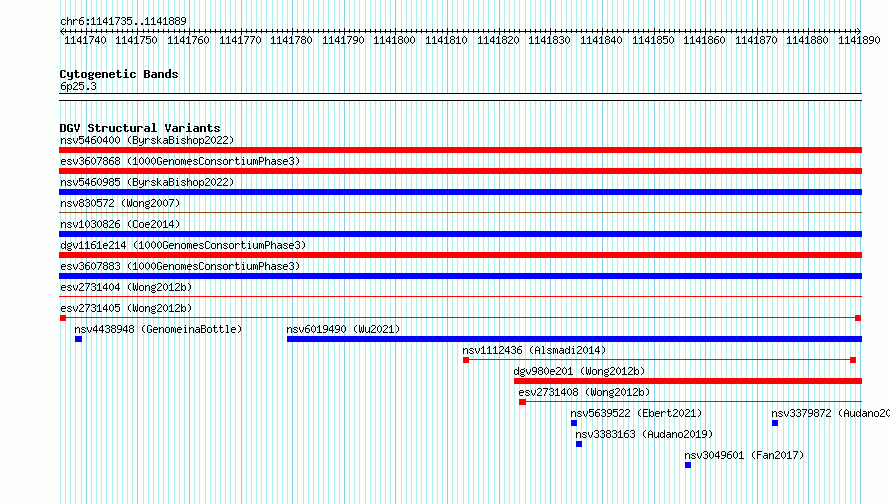Screen dimensions: 890x504
Task: Select the 6p25.3 band label
Action: coord(78,86)
